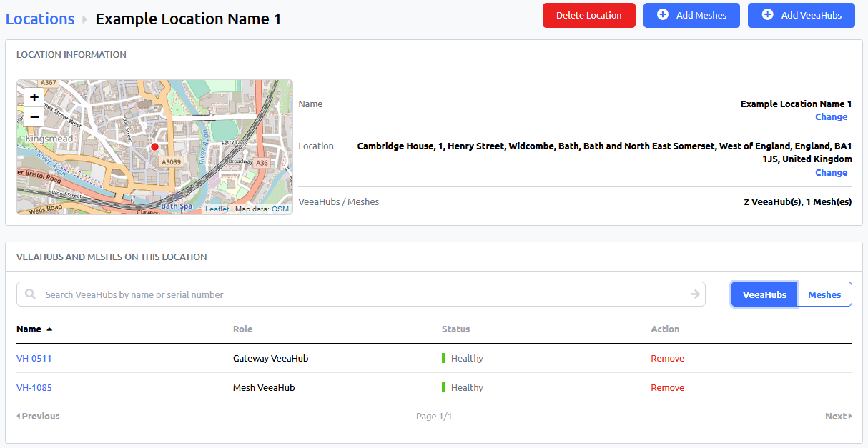Go to the Previous page
Image resolution: width=868 pixels, height=448 pixels.
pyautogui.click(x=38, y=417)
